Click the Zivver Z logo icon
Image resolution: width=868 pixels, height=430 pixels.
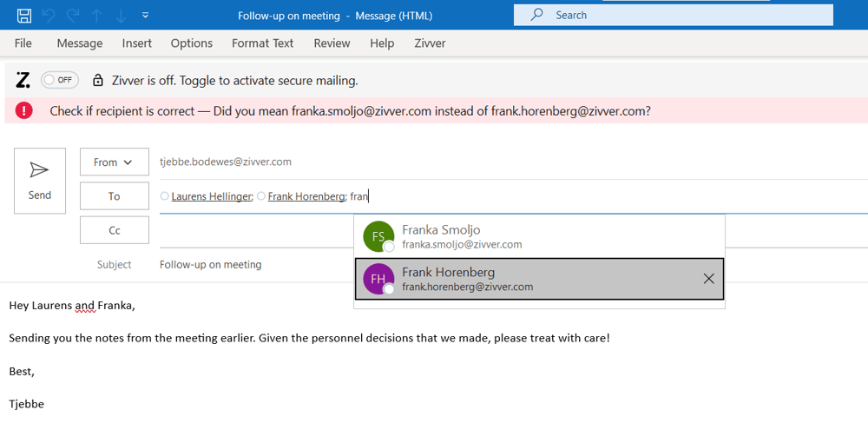coord(23,80)
